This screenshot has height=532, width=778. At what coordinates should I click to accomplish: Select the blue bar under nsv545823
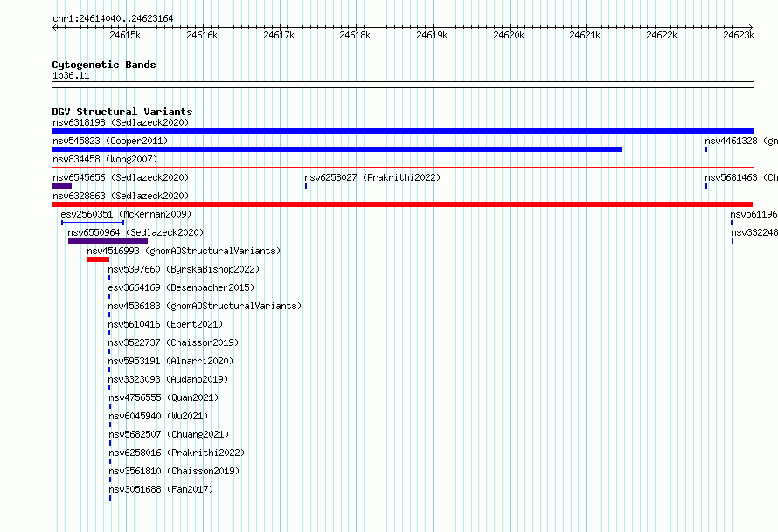coord(337,149)
